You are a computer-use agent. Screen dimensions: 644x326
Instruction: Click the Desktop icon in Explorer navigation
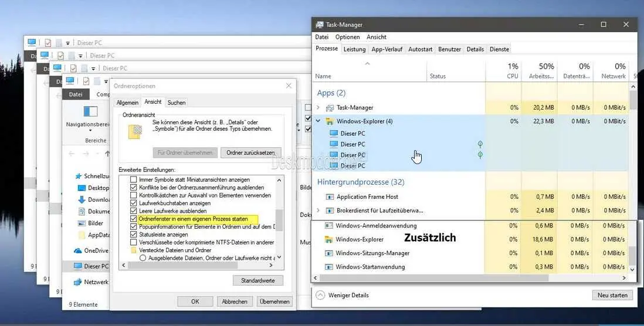tap(82, 188)
